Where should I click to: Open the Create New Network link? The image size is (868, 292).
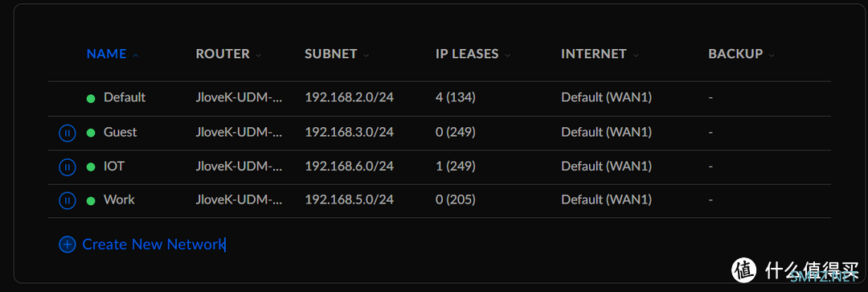pos(154,245)
